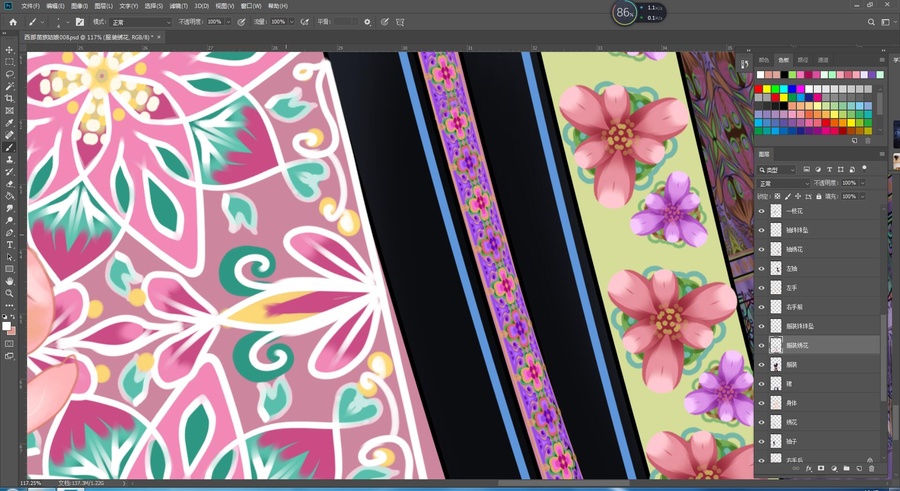Open the search icon at top right
900x491 pixels.
871,22
